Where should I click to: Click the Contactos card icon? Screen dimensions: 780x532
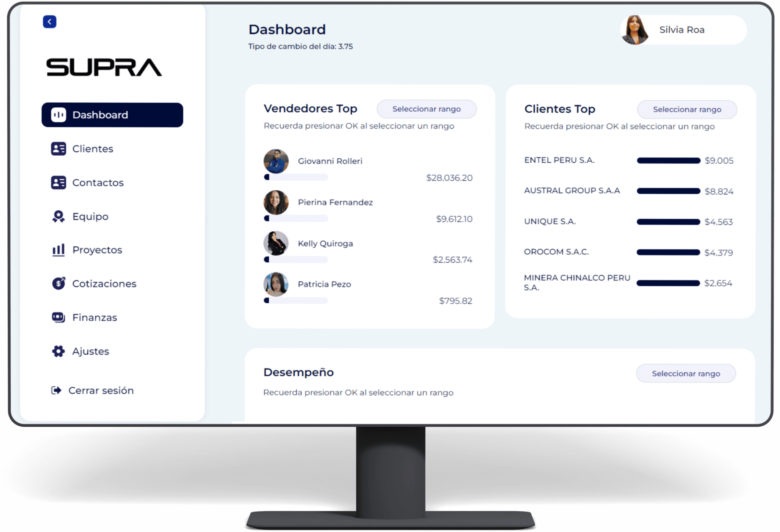[x=58, y=182]
